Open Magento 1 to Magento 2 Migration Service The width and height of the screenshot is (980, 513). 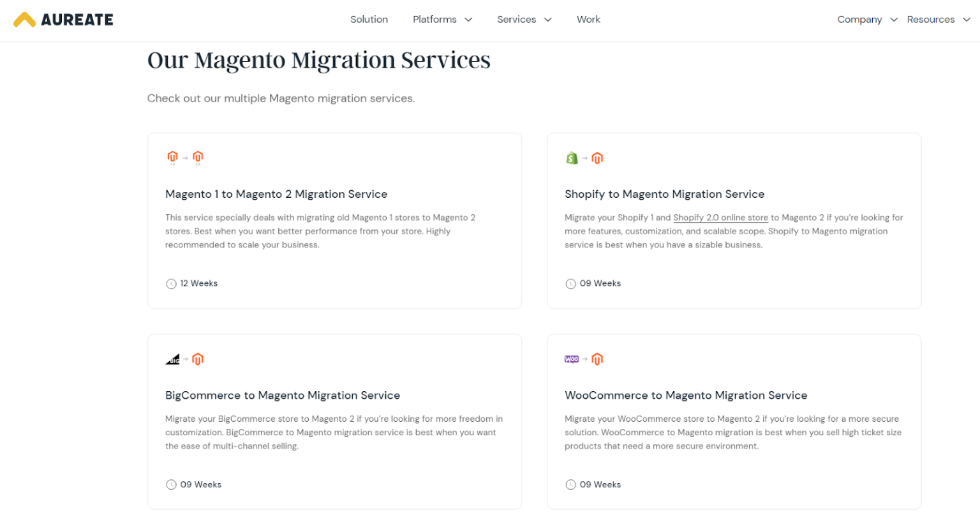click(x=276, y=194)
